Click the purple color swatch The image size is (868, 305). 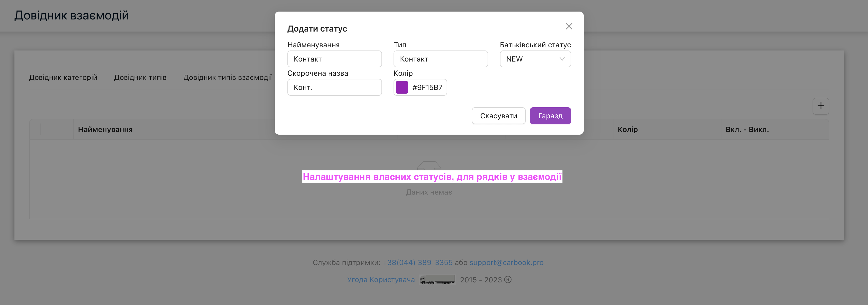coord(402,87)
